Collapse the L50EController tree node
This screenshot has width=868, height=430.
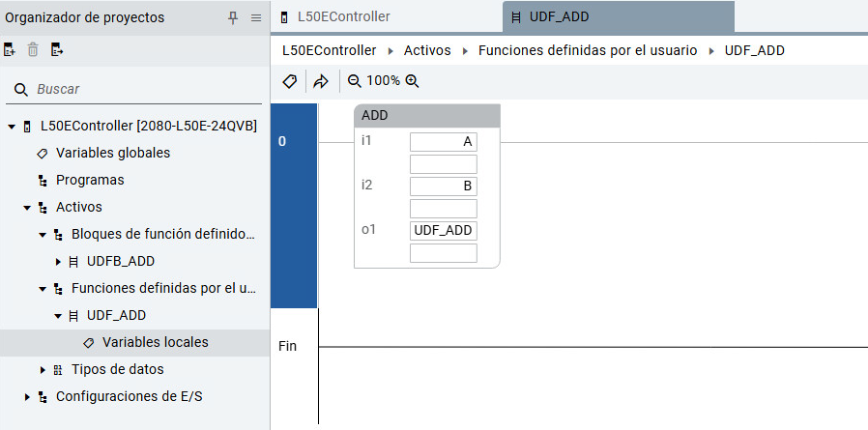tap(12, 127)
